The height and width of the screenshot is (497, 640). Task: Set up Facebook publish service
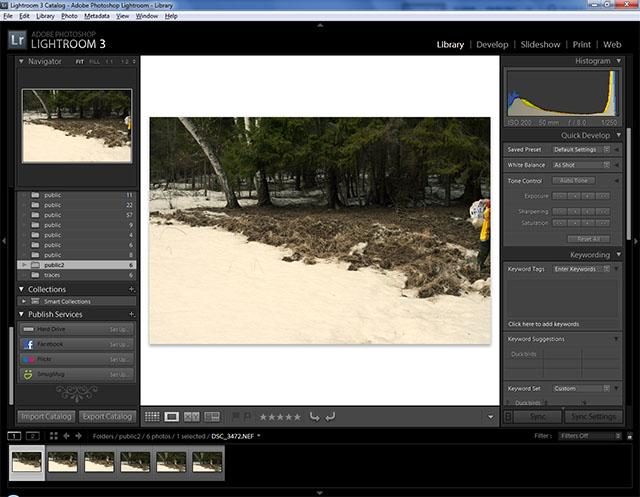[120, 344]
